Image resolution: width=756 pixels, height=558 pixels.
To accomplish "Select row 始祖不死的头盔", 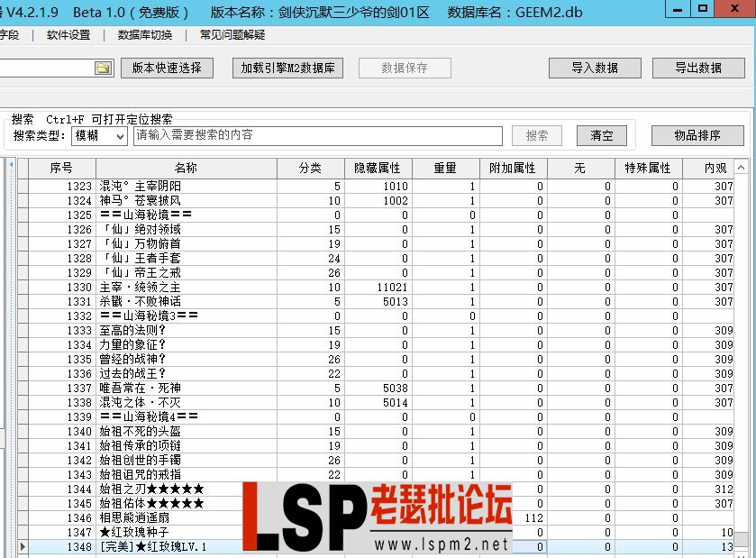I will 376,432.
